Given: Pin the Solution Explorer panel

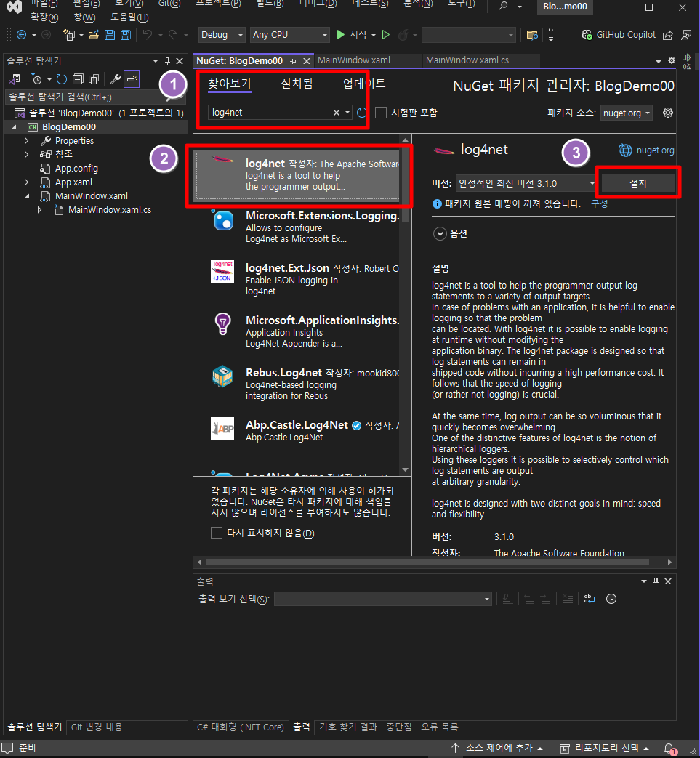Looking at the screenshot, I should 167,61.
